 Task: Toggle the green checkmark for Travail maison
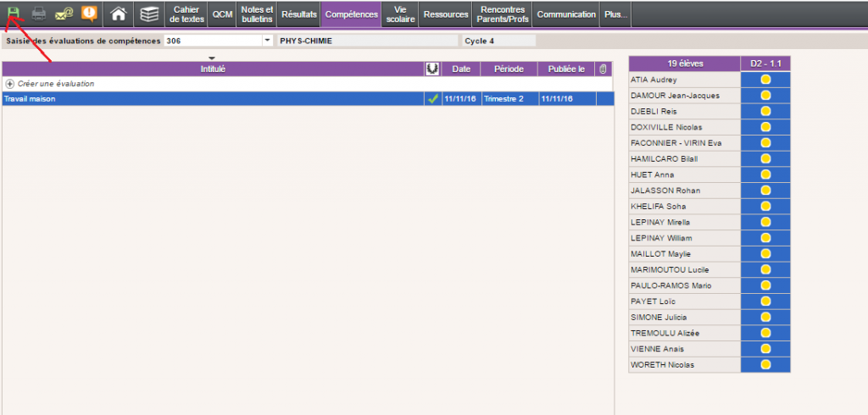pos(432,99)
